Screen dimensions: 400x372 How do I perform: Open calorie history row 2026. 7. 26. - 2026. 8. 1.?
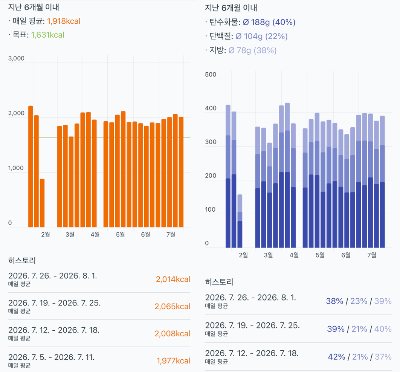99,280
